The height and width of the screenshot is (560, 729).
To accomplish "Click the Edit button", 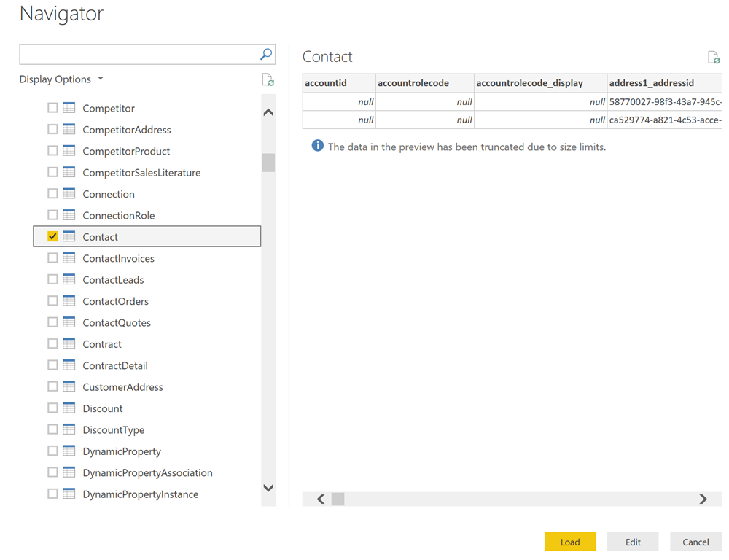I will 633,542.
